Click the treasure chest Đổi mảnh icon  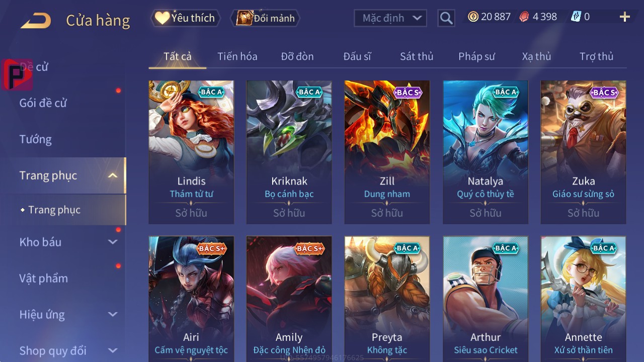click(244, 18)
